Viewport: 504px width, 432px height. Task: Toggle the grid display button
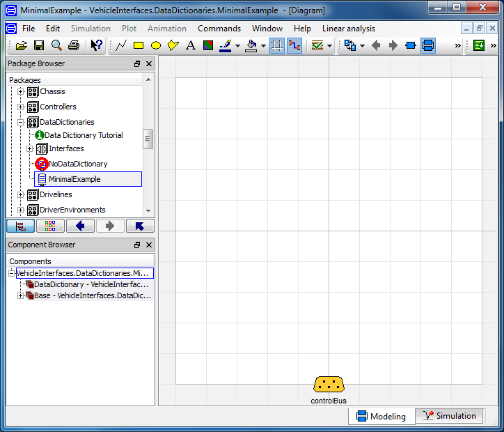point(277,45)
